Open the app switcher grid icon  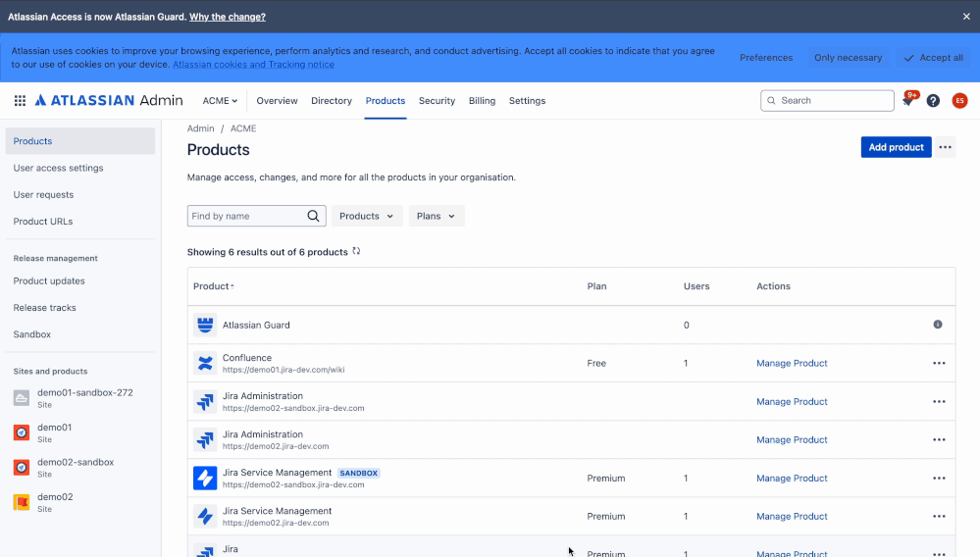coord(20,101)
